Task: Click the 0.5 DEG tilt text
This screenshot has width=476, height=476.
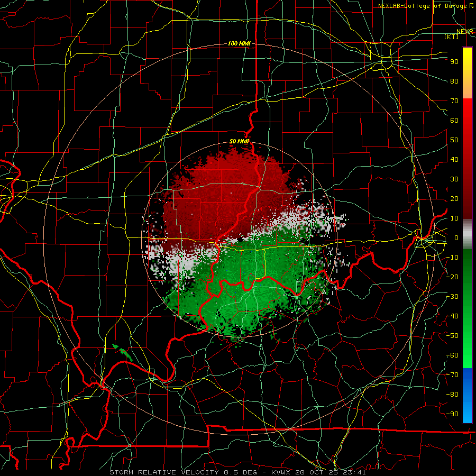Action: click(240, 472)
